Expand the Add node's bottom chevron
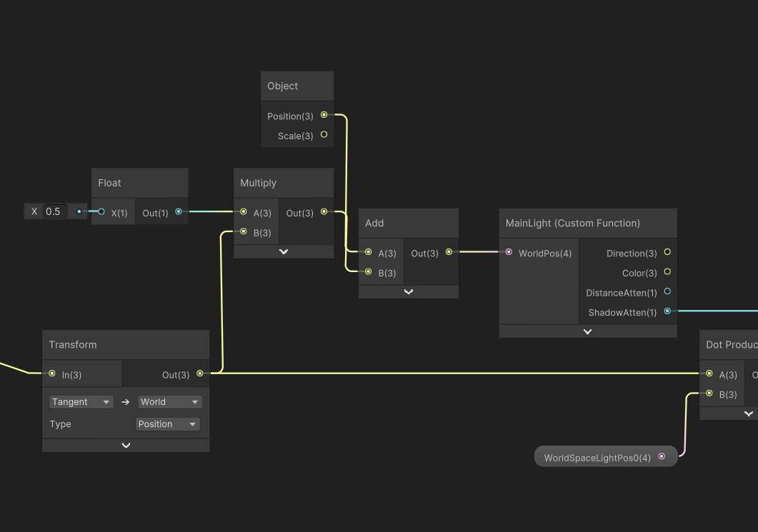The width and height of the screenshot is (758, 532). 408,291
